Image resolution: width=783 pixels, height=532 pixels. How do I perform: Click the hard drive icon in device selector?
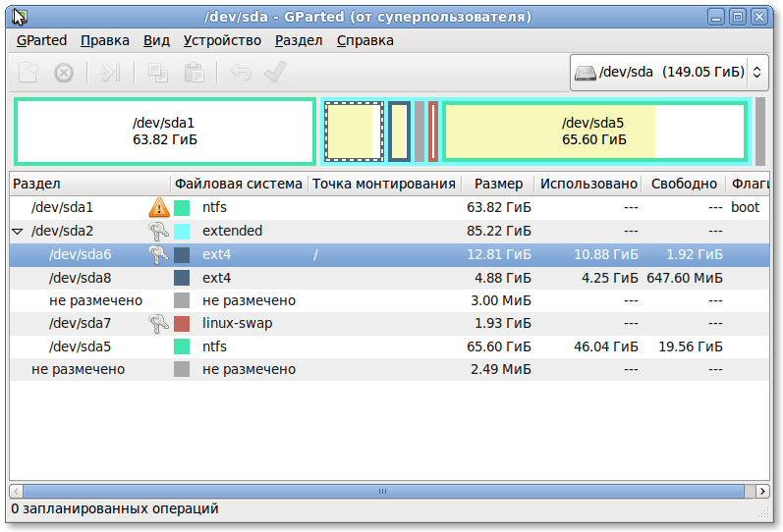click(585, 73)
